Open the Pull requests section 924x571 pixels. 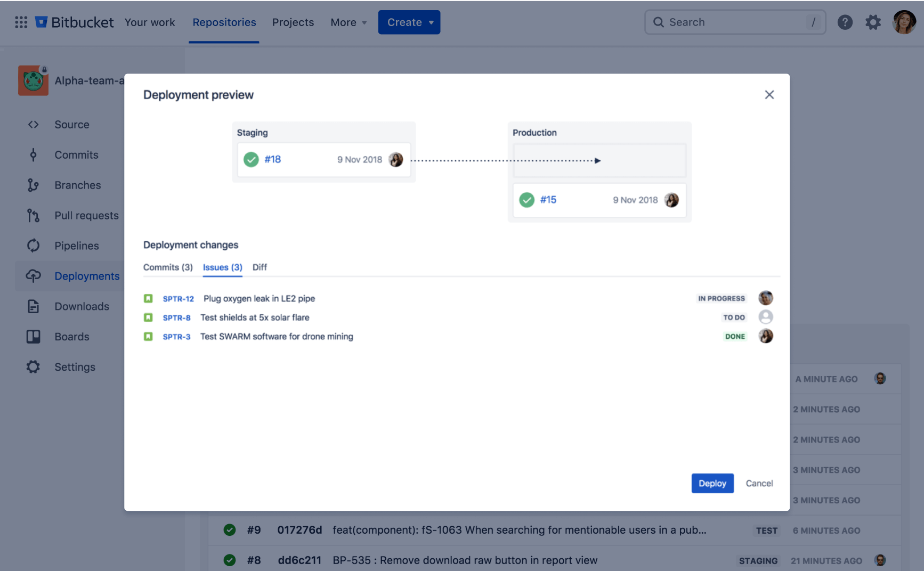pyautogui.click(x=86, y=215)
